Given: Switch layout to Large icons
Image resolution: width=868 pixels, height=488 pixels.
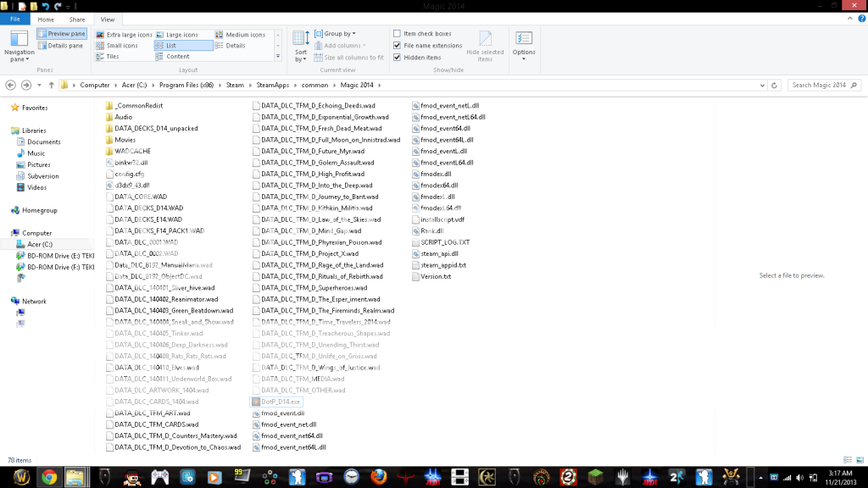Looking at the screenshot, I should (178, 34).
